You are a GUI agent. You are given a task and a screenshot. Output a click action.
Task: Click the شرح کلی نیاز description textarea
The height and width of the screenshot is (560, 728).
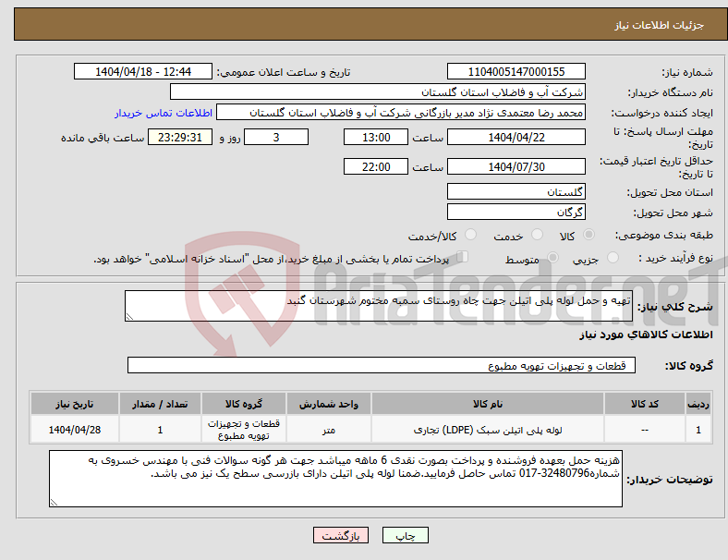click(379, 306)
